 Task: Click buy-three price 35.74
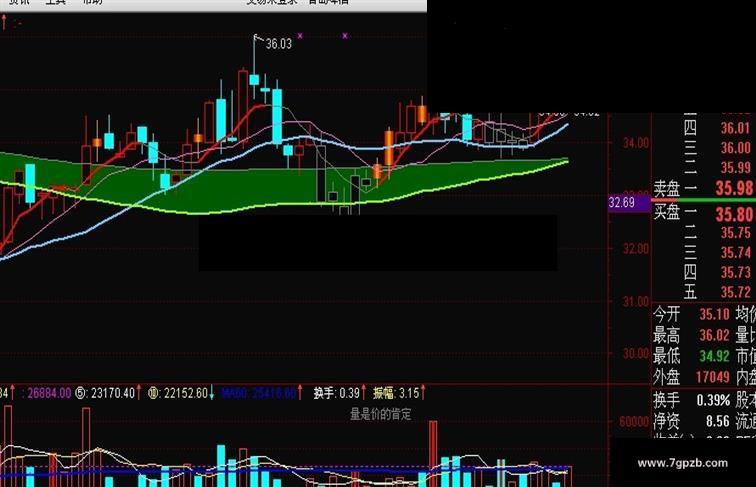click(x=736, y=253)
